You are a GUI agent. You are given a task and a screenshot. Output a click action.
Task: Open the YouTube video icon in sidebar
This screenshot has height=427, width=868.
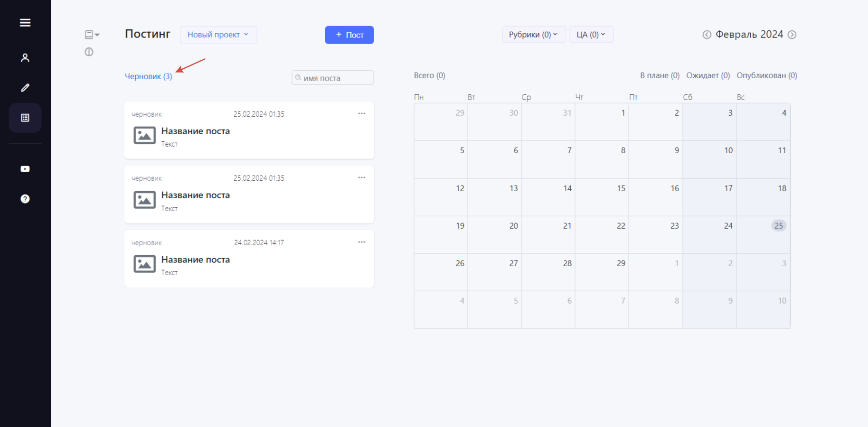(25, 169)
